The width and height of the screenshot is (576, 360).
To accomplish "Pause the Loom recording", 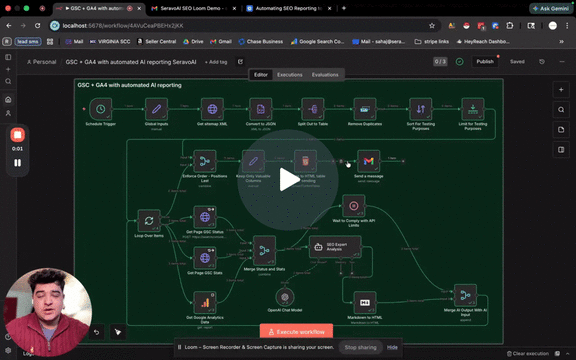I will (x=17, y=163).
